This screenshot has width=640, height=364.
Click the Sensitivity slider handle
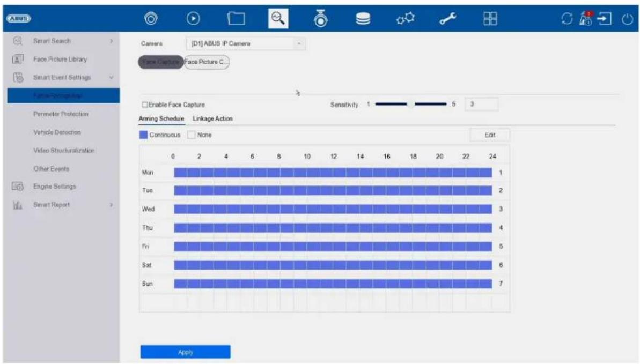pyautogui.click(x=411, y=104)
